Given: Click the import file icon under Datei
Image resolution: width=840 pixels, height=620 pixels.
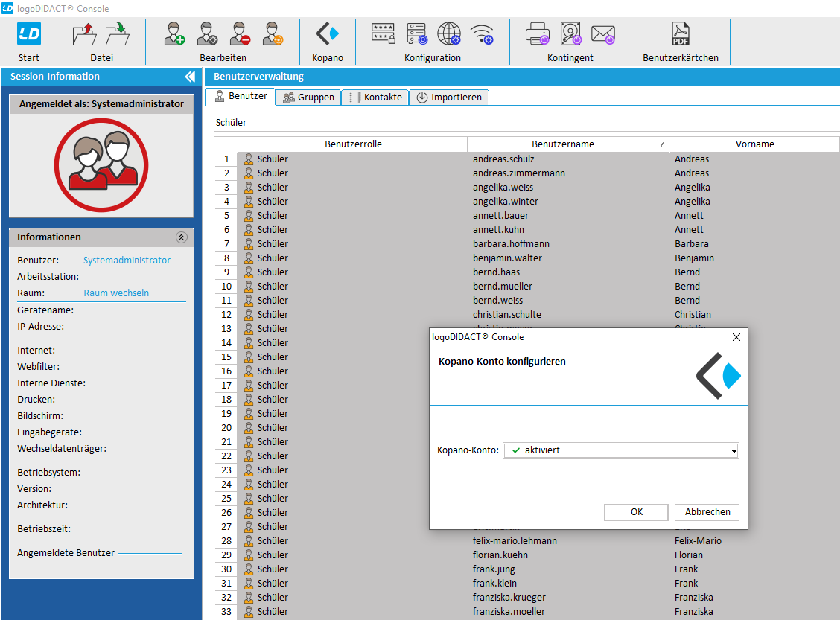Looking at the screenshot, I should [x=118, y=34].
